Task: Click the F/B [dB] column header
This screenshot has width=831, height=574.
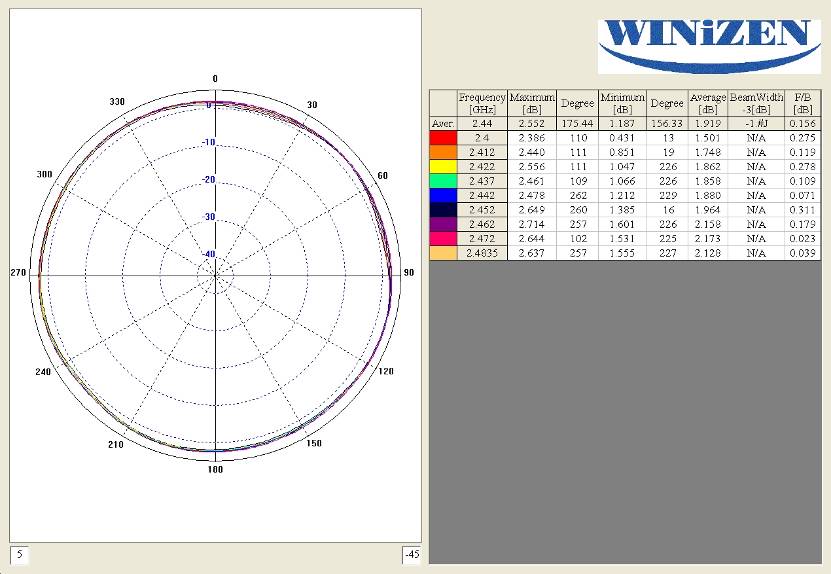Action: click(x=802, y=103)
